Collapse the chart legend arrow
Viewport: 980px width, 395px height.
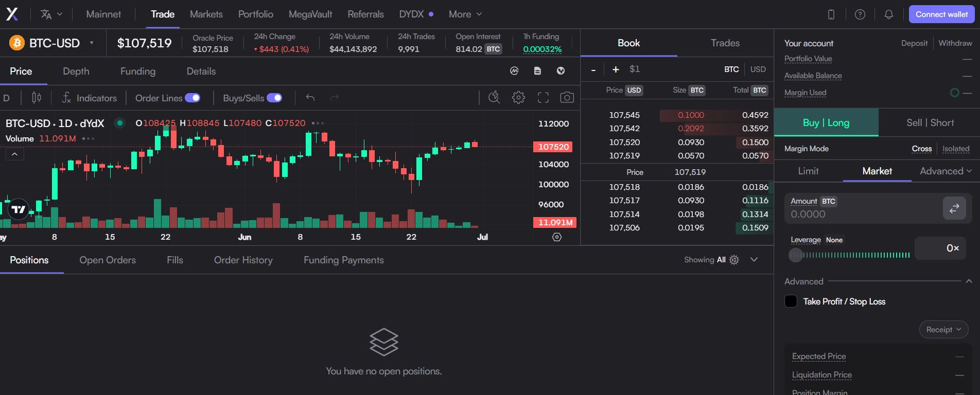(x=14, y=154)
